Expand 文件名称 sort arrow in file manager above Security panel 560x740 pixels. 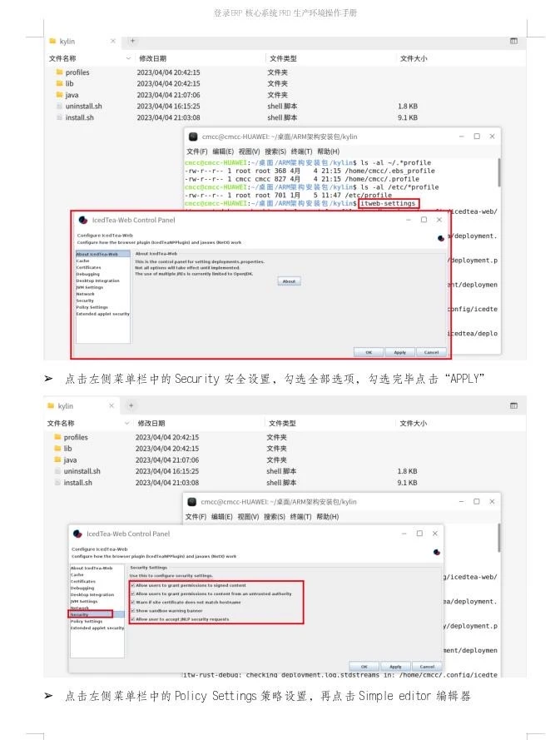click(127, 424)
